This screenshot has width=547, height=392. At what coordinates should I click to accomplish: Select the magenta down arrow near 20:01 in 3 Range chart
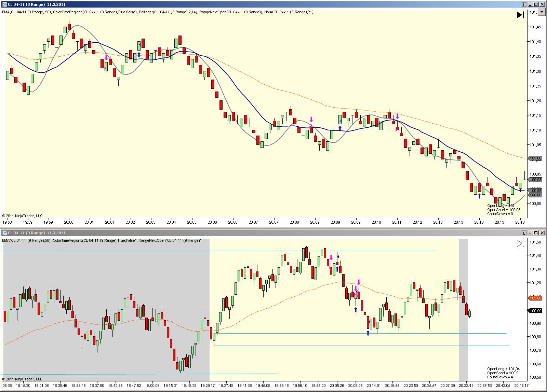point(106,57)
